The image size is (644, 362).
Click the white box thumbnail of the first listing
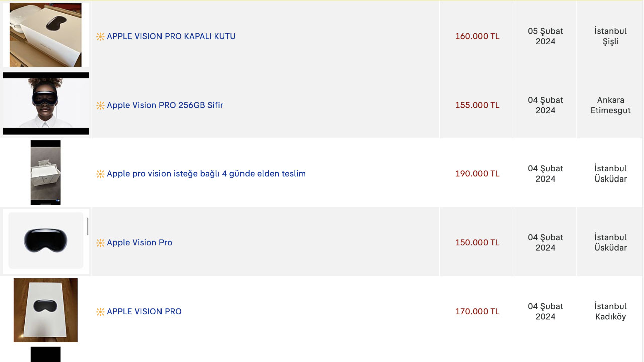point(45,35)
